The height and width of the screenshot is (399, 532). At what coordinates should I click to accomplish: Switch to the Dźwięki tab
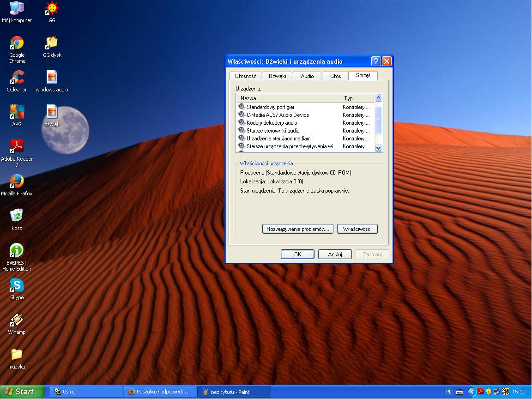pyautogui.click(x=278, y=76)
